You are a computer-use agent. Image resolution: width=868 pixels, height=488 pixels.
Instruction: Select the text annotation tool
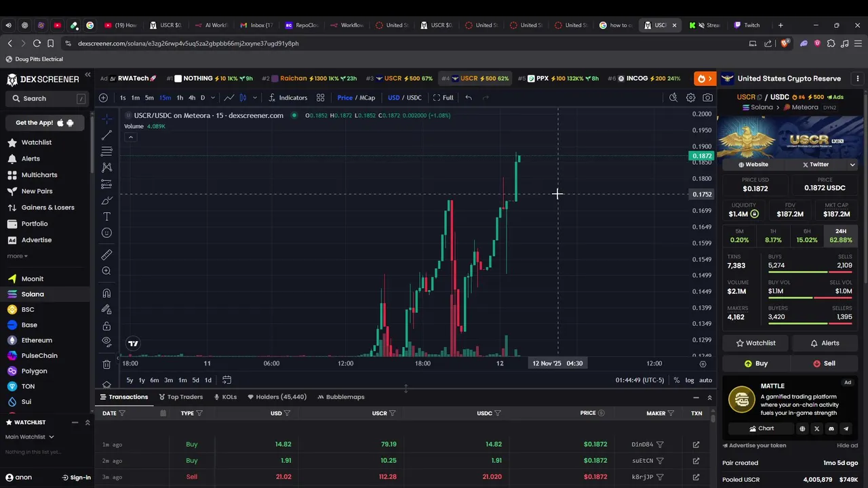pyautogui.click(x=106, y=217)
